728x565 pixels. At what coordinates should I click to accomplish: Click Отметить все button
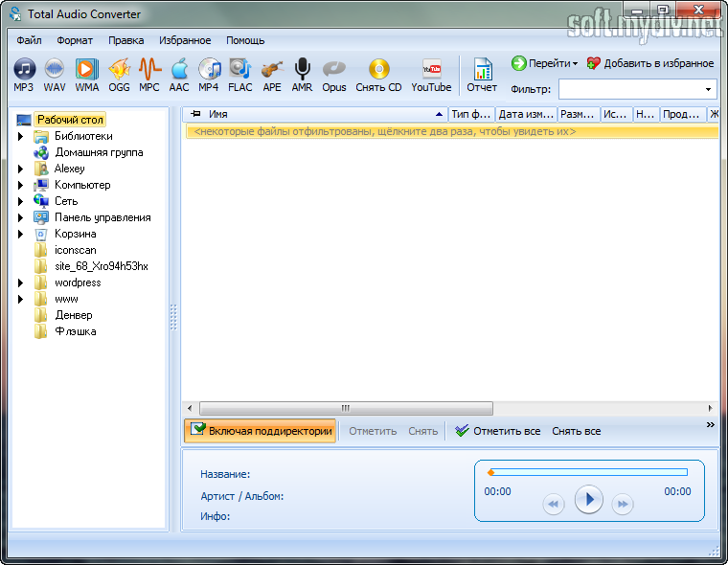(498, 431)
